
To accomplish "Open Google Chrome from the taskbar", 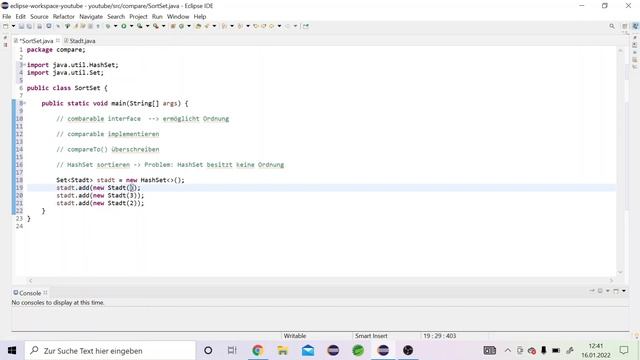I will pos(258,351).
